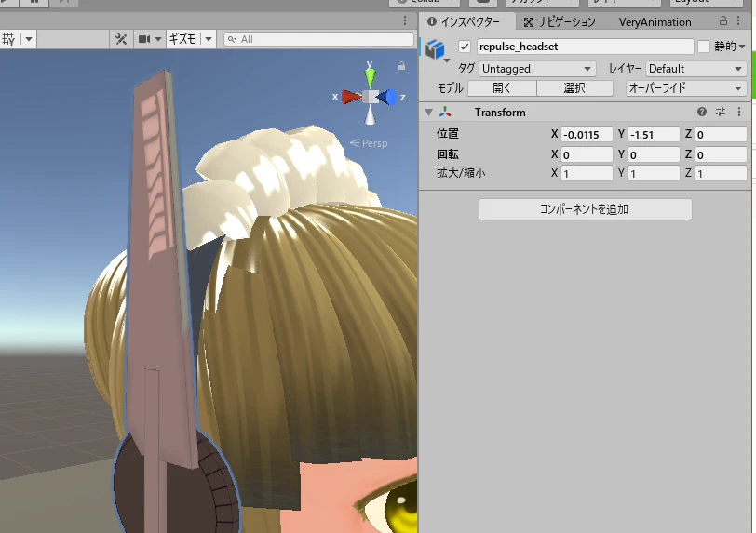756x533 pixels.
Task: Click the red X axis cone on gizmo
Action: 352,97
